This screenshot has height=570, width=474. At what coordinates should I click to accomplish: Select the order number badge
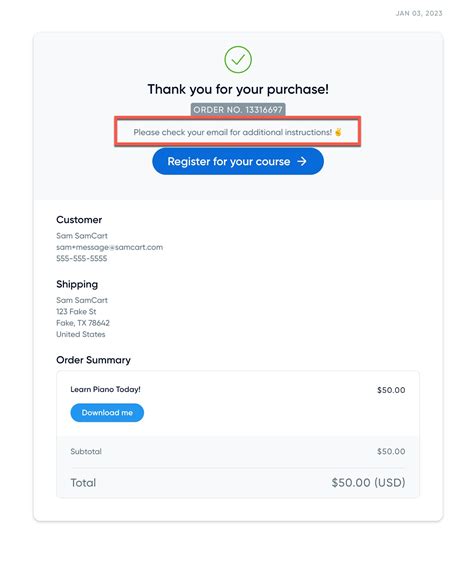[238, 109]
